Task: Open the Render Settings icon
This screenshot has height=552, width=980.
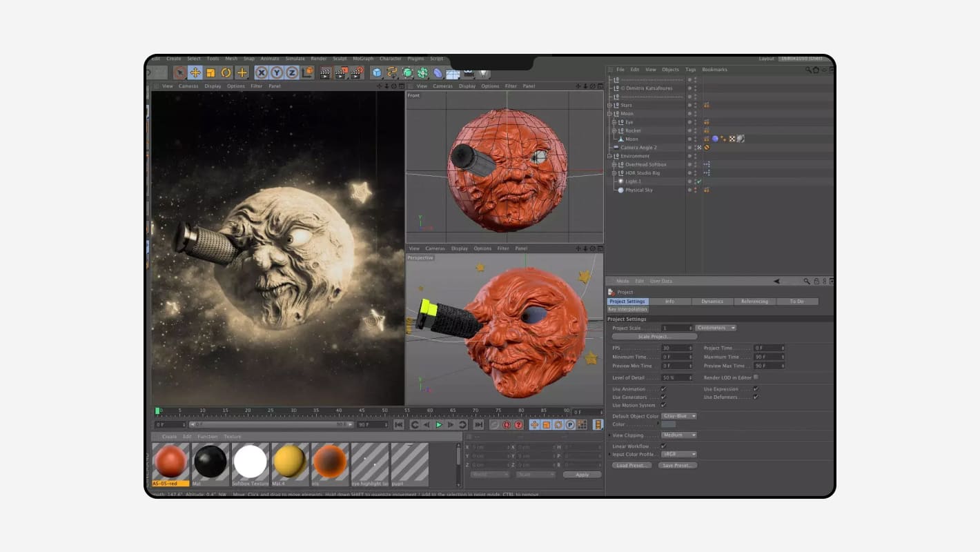Action: point(356,72)
